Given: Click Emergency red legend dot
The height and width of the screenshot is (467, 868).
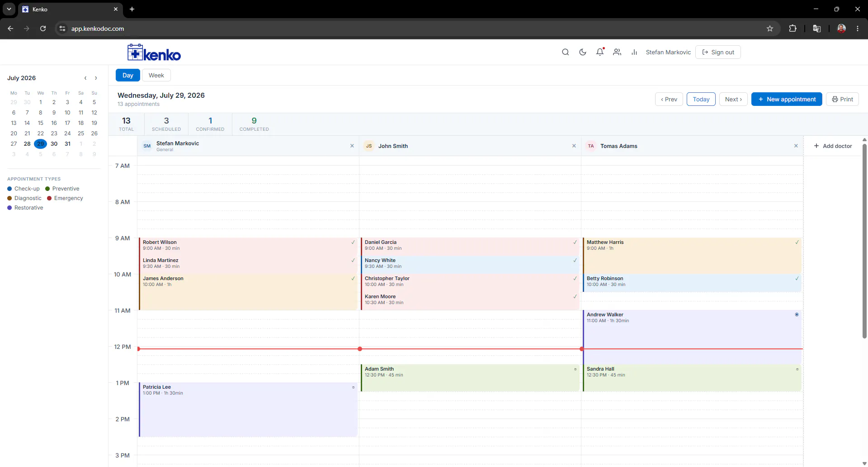Looking at the screenshot, I should click(49, 198).
